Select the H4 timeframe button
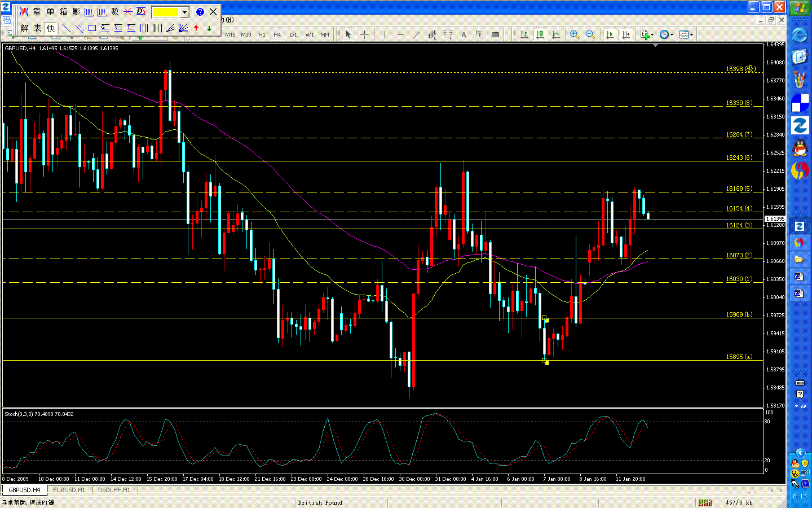 [277, 35]
